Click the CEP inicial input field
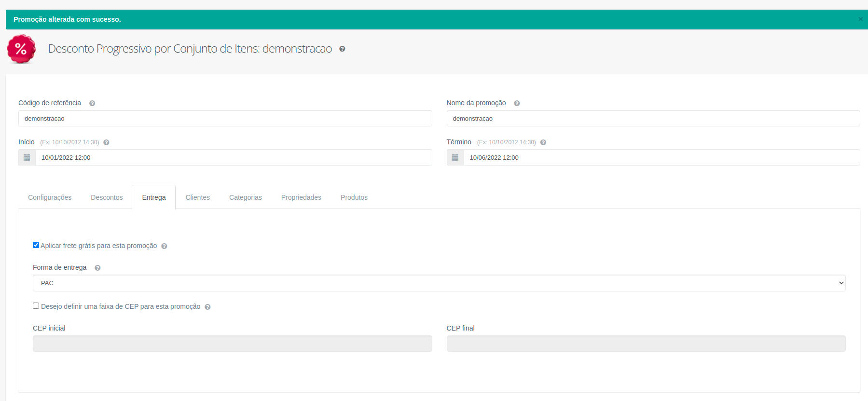This screenshot has height=401, width=868. tap(233, 344)
